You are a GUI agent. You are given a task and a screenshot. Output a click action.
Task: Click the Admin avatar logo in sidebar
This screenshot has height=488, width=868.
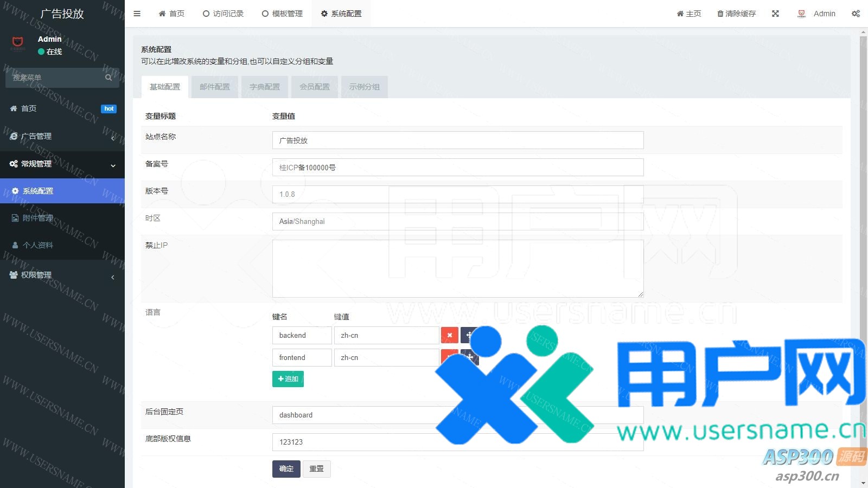point(18,43)
